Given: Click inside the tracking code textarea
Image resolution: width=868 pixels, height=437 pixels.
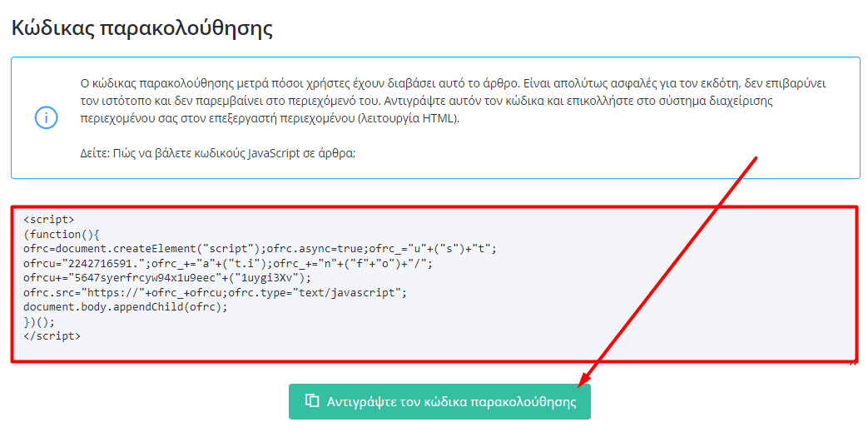Looking at the screenshot, I should 434,286.
